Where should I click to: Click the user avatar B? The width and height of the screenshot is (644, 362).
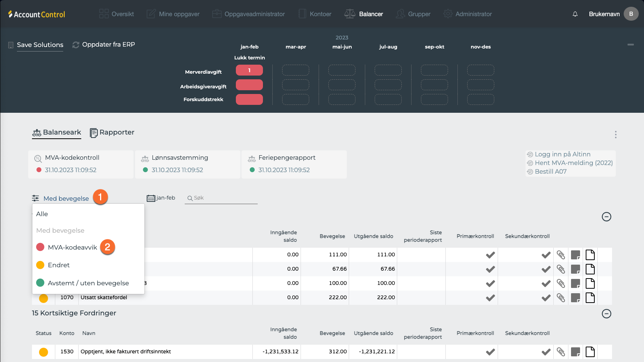coord(631,14)
